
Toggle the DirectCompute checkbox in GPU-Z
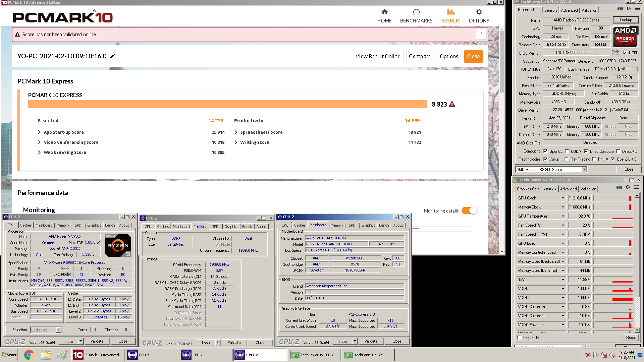point(586,151)
